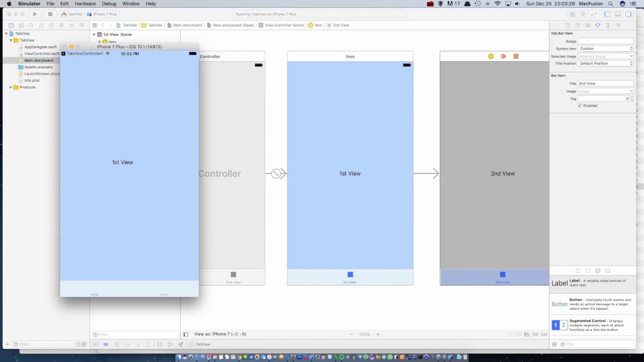Viewport: 644px width, 362px height.
Task: Click the yellow view controller icon above 2nd View scene
Action: coord(491,56)
